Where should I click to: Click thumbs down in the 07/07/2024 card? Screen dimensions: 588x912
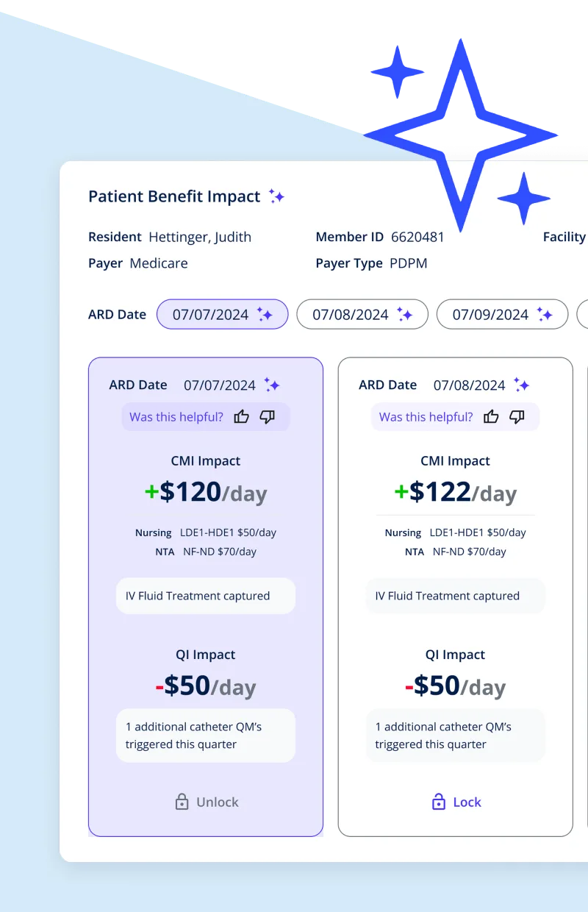coord(268,417)
